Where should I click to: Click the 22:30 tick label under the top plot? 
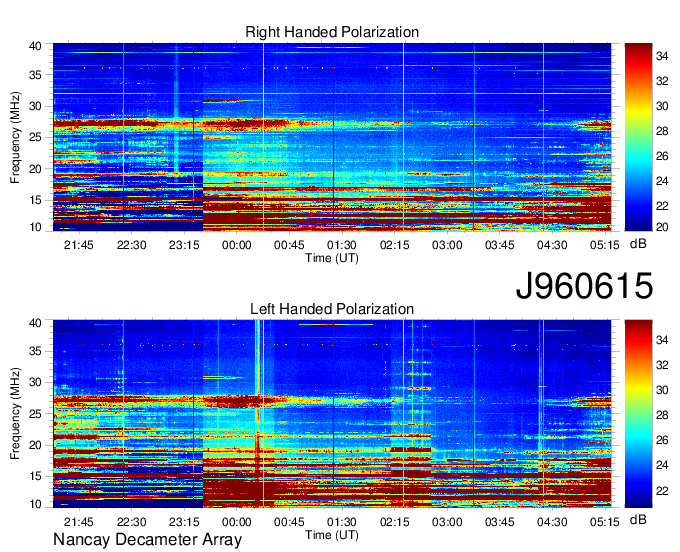pos(131,245)
